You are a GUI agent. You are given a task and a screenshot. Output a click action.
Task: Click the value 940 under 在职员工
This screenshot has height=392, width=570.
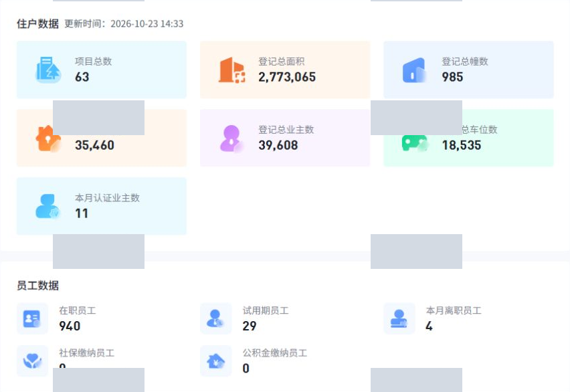tap(70, 326)
